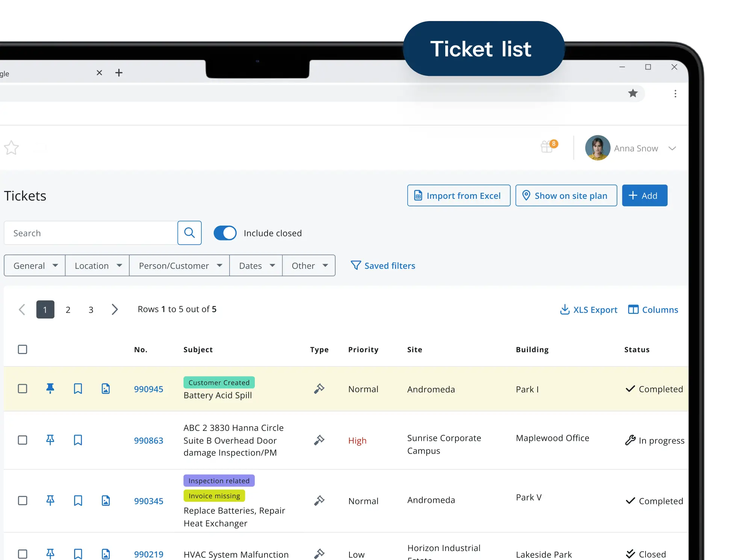747x560 pixels.
Task: Bookmark ticket 990945
Action: (78, 389)
